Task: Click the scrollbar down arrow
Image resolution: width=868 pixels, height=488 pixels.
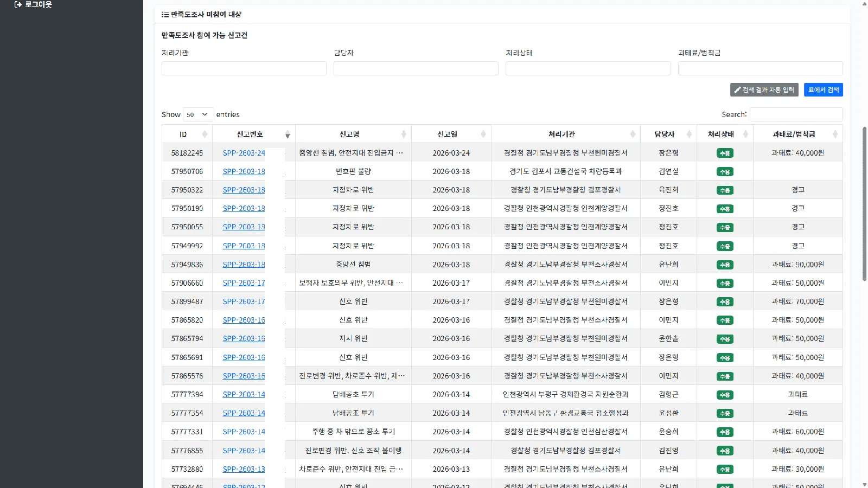Action: click(864, 484)
